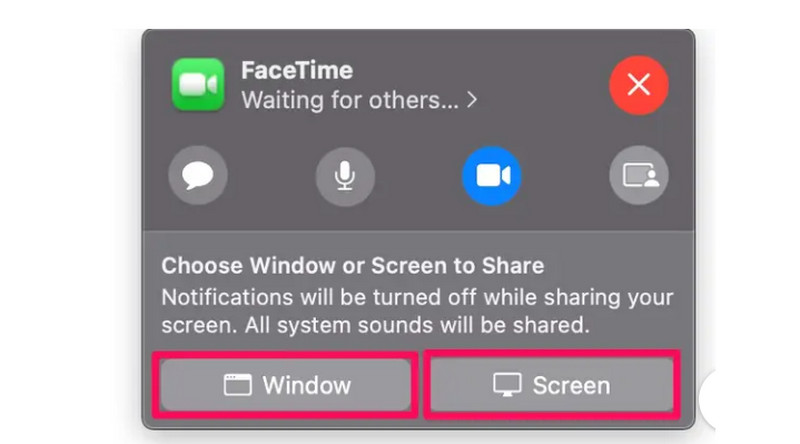
Task: Choose the Screen share button
Action: pos(552,385)
